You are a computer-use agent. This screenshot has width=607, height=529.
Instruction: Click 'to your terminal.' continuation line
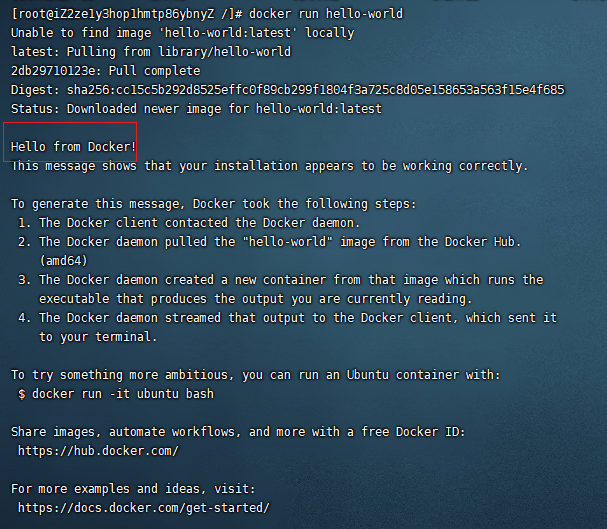tap(98, 337)
